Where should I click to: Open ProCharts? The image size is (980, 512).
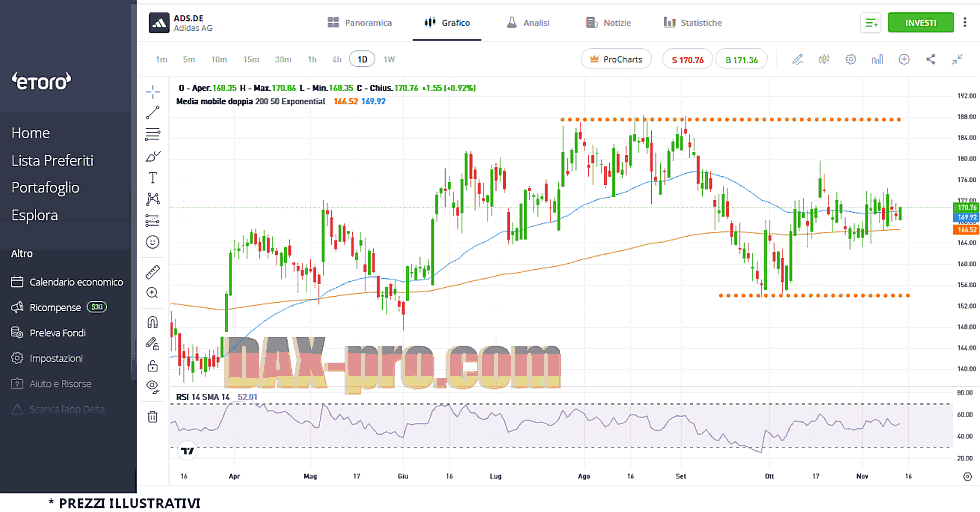coord(616,59)
